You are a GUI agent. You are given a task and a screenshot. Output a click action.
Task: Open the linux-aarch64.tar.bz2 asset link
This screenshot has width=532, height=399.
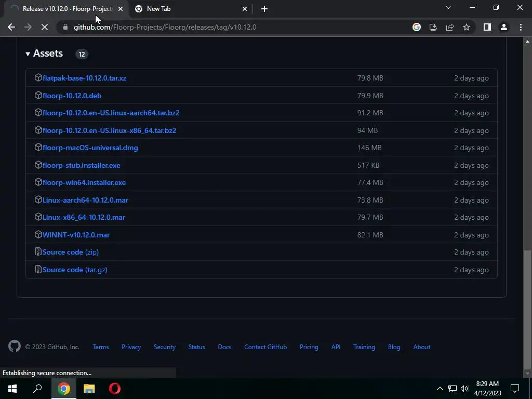pos(111,113)
